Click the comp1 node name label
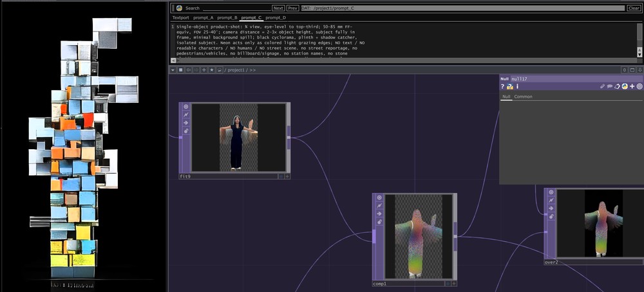The image size is (644, 292). pyautogui.click(x=380, y=284)
